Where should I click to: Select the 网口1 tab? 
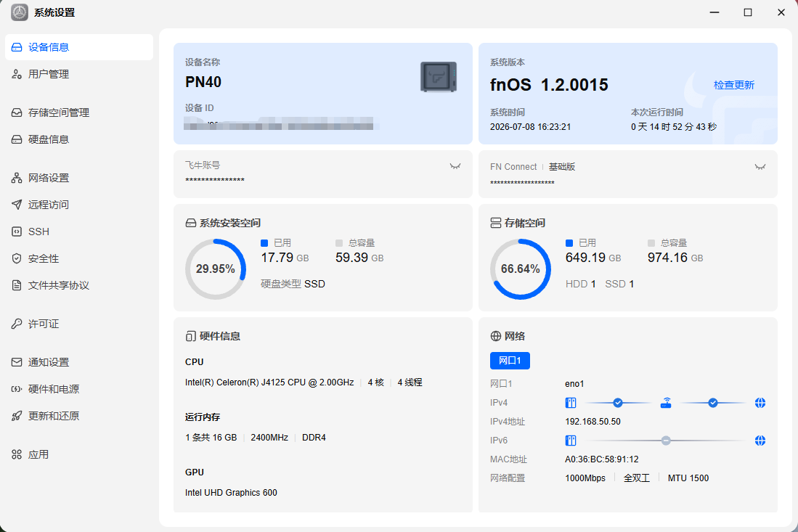[510, 361]
